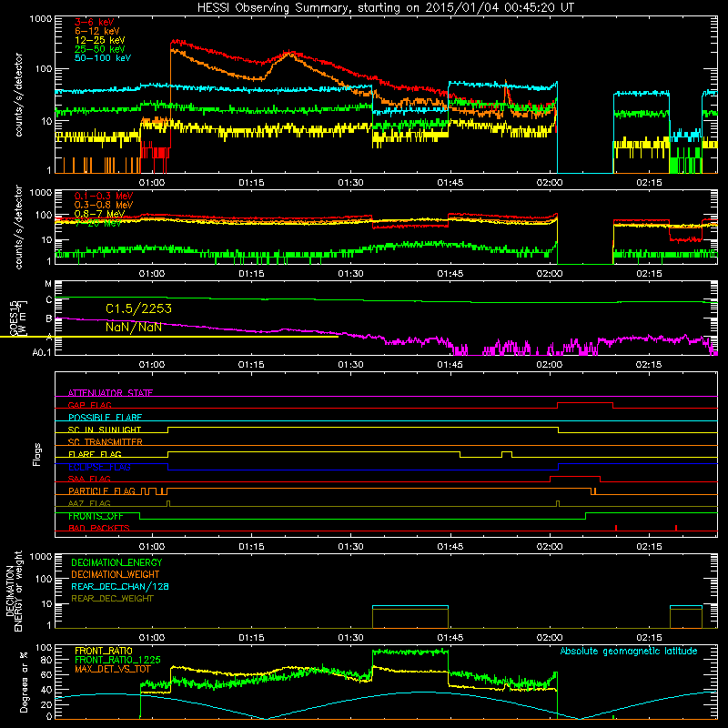Viewport: 728px width, 728px height.
Task: Select the green FRONT_RATIO_1225 legend label
Action: coord(117,660)
